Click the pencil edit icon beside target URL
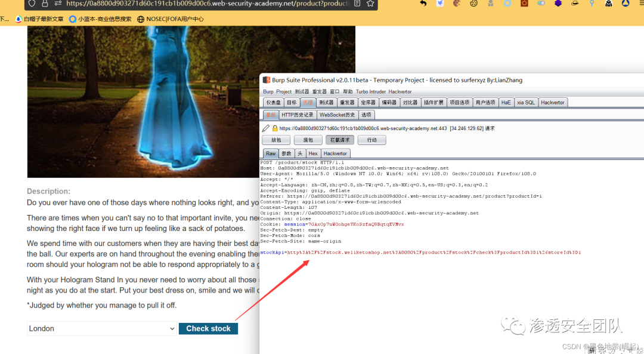Viewport: 644px width, 354px height. tap(266, 128)
